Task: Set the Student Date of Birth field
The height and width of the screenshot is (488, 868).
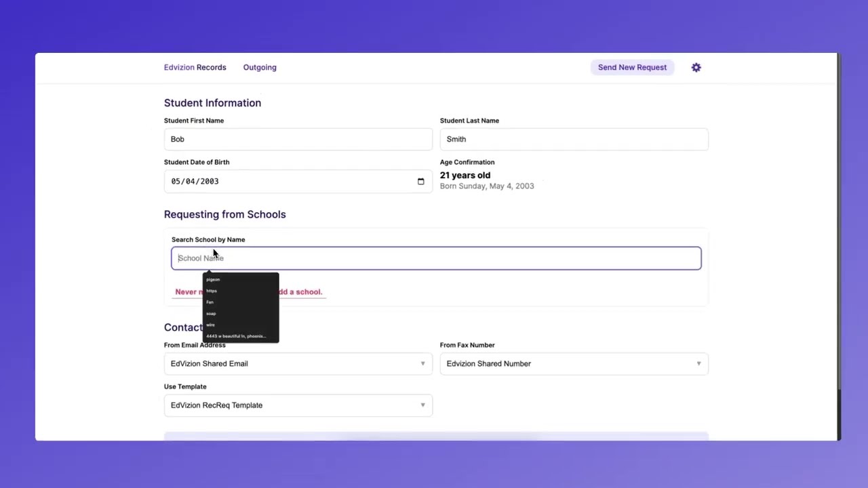Action: 298,182
